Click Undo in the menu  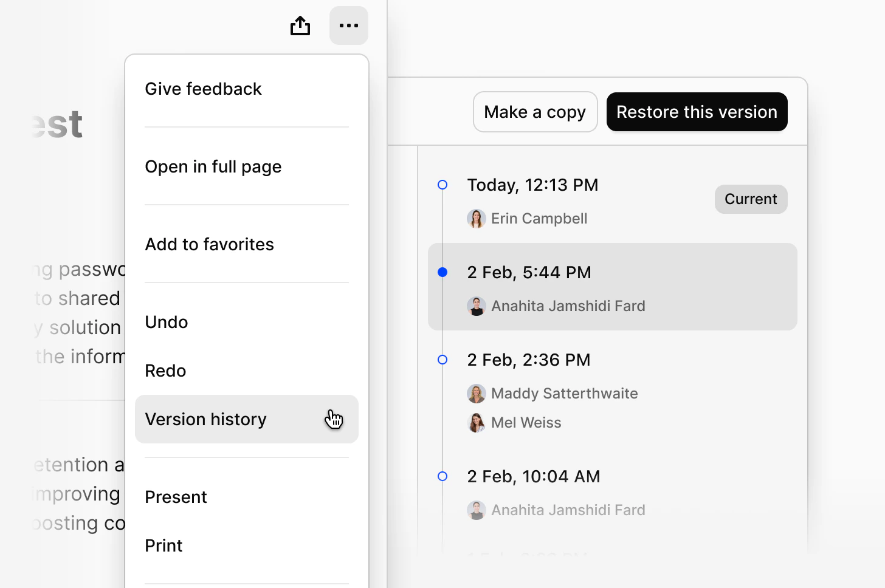[x=247, y=322]
